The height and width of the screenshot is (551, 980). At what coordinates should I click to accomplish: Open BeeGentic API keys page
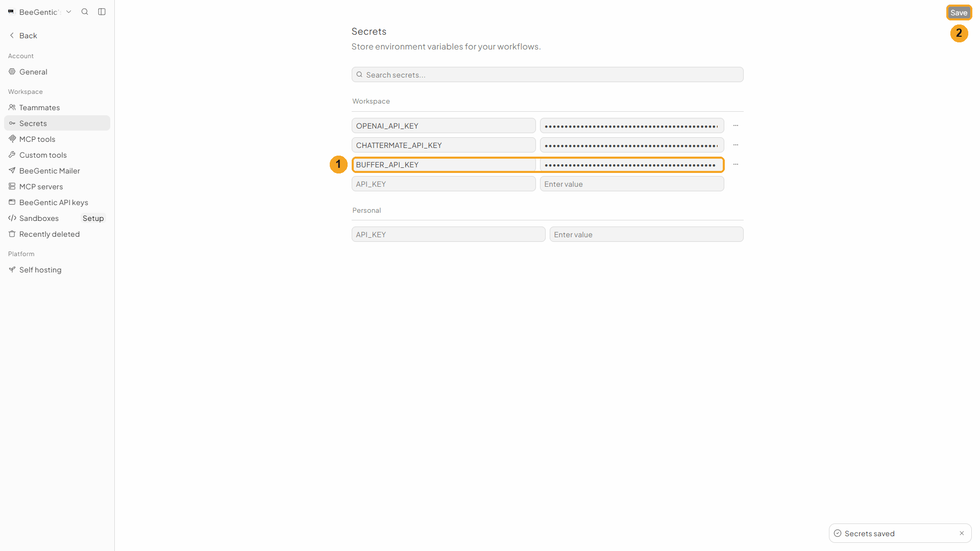tap(57, 203)
